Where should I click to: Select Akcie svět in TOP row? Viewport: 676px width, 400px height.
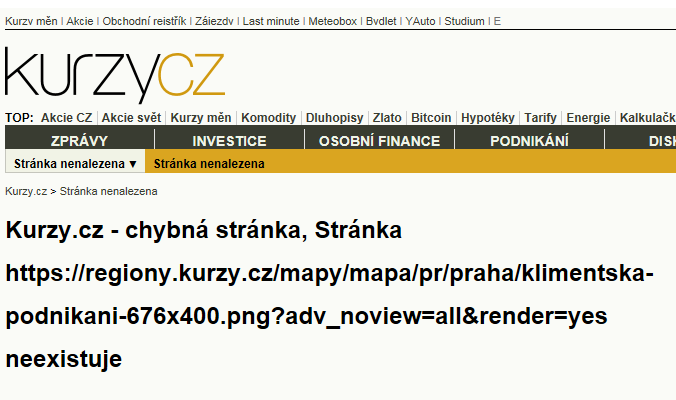tap(131, 118)
